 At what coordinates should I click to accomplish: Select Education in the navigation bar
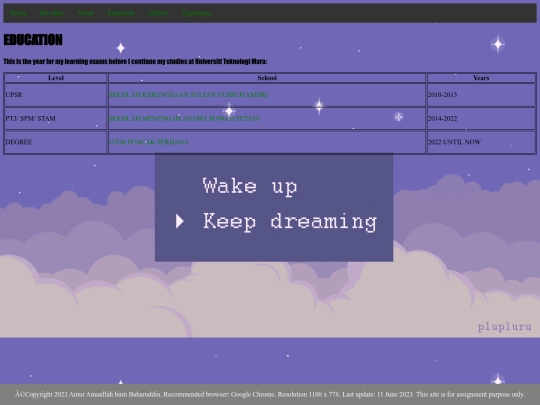coord(121,13)
